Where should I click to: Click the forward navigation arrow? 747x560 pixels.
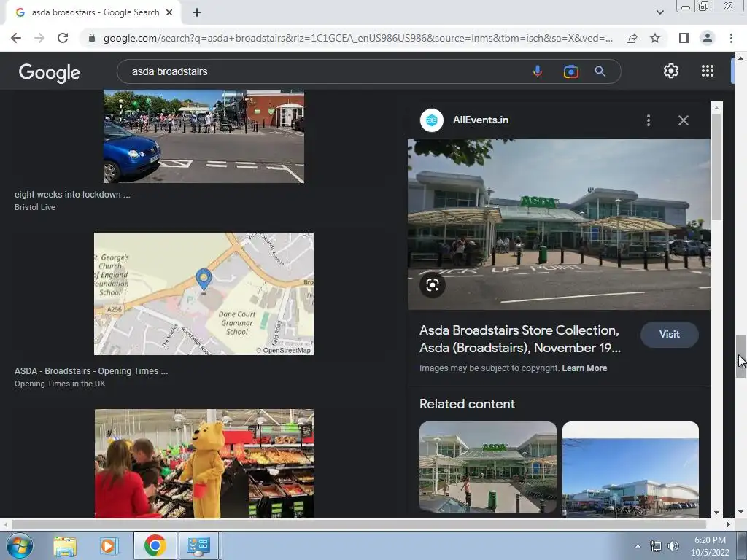pos(39,38)
